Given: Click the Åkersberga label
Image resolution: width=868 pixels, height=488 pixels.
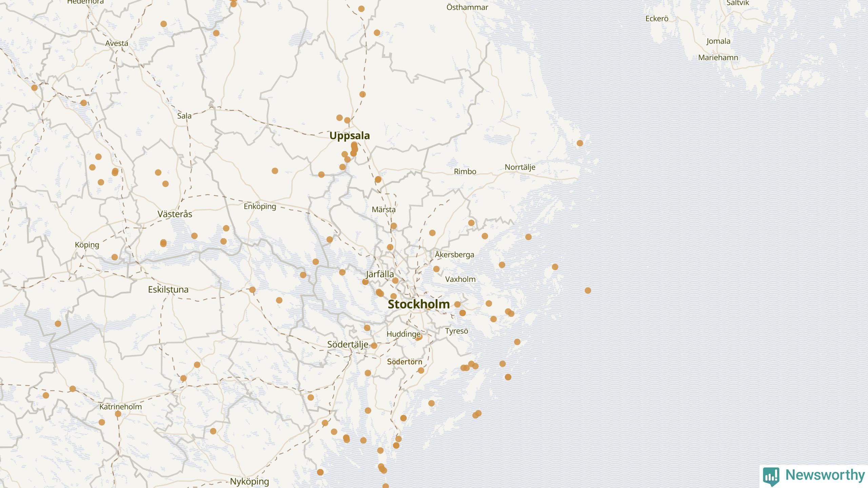Looking at the screenshot, I should 454,254.
